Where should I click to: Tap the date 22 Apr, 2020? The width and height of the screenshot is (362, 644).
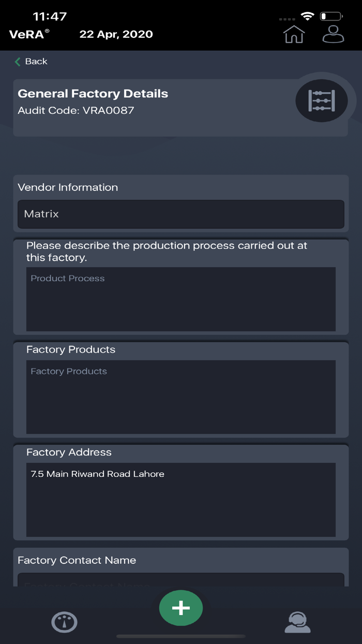coord(116,34)
